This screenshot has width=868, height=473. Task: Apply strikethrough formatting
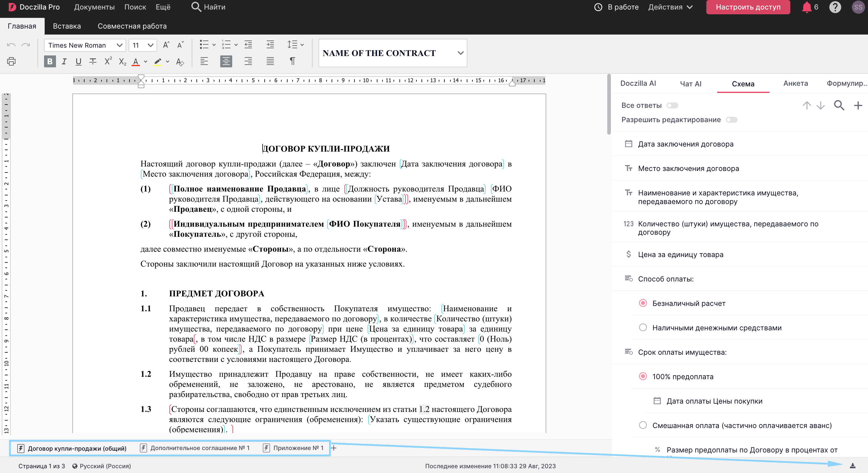click(x=93, y=61)
